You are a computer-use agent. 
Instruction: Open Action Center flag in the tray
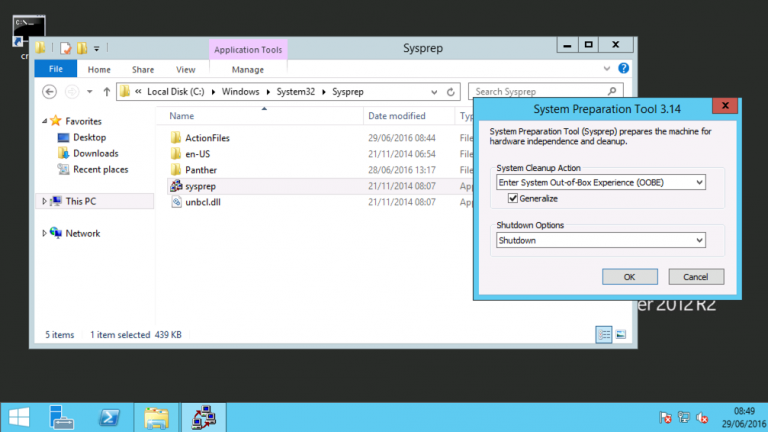point(665,418)
